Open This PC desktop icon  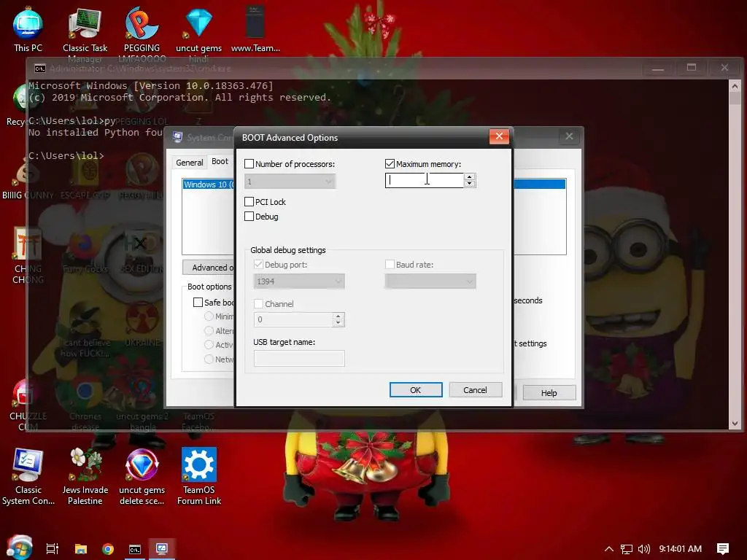coord(28,28)
